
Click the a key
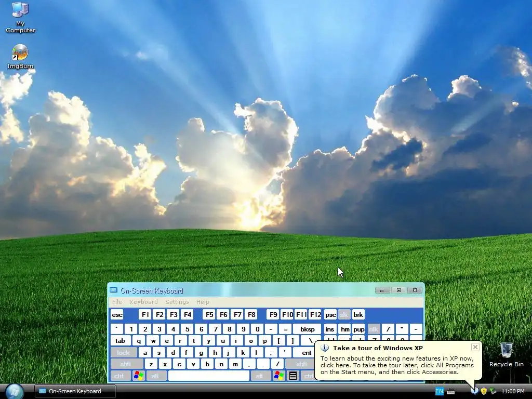coord(145,353)
